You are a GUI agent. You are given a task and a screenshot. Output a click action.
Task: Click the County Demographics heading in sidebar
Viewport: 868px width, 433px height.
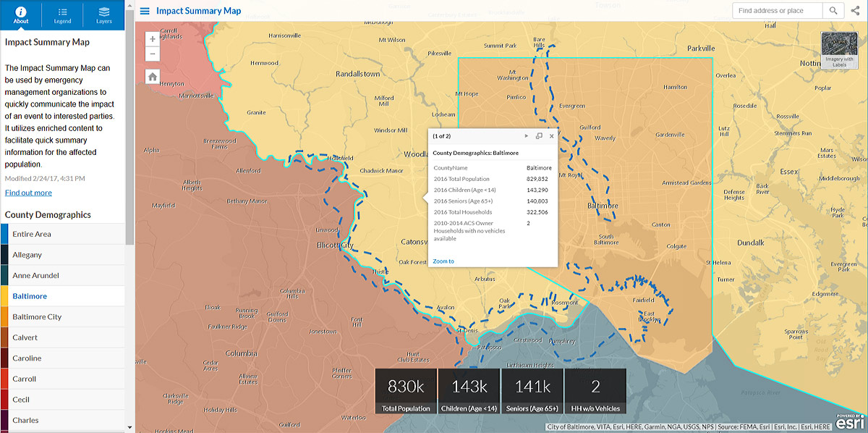(48, 215)
